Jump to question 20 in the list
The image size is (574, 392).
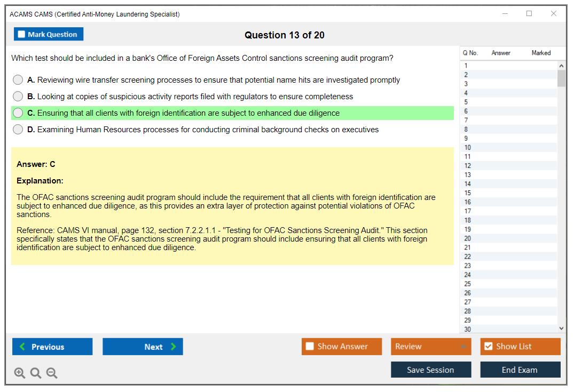468,238
